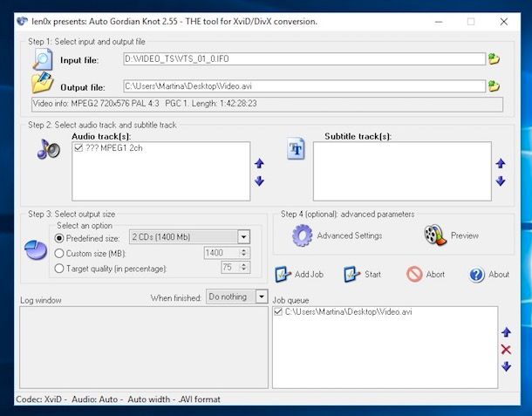Screen dimensions: 532x416
Task: Select Custom size (MB) radio option
Action: (x=59, y=253)
